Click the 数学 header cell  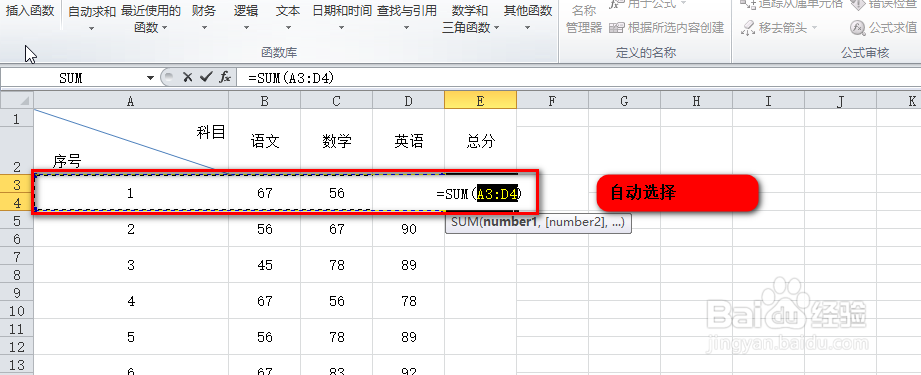[x=337, y=142]
